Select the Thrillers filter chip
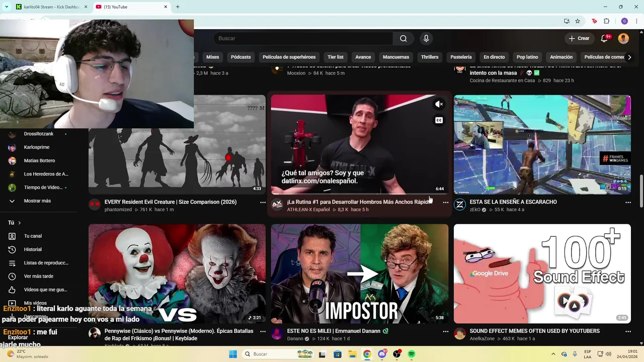644x362 pixels. 430,57
